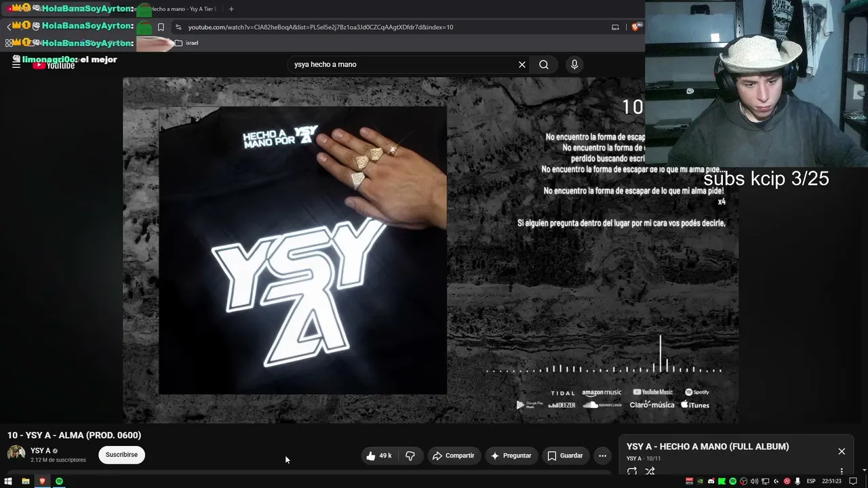The width and height of the screenshot is (868, 488).
Task: Open the Windows Start menu
Action: [x=8, y=481]
